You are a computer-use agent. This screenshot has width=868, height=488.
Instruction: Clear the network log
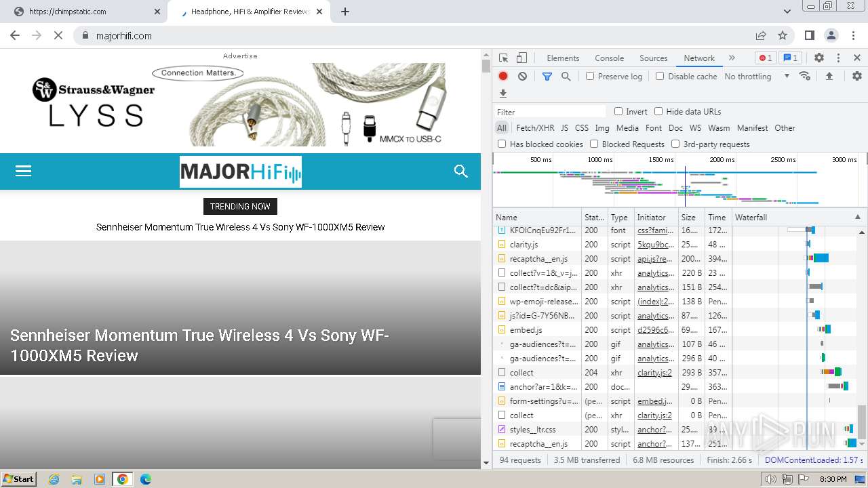[522, 77]
